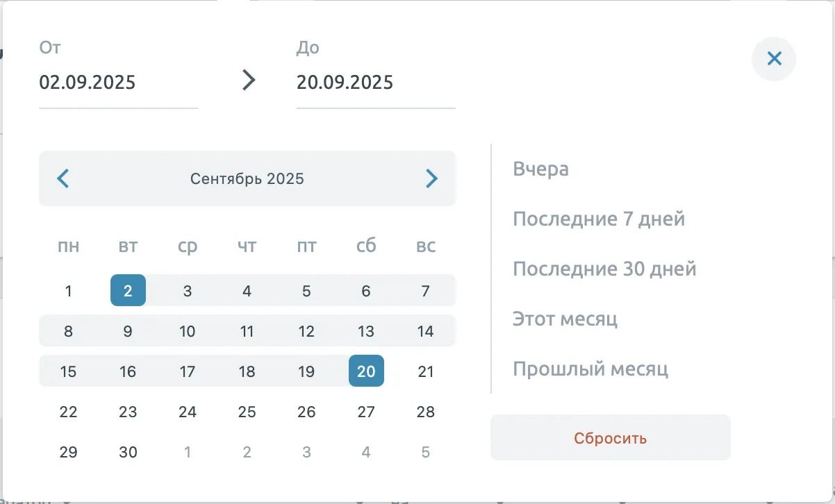The width and height of the screenshot is (835, 504).
Task: Select "Прошлый месяц" range option
Action: (x=590, y=369)
